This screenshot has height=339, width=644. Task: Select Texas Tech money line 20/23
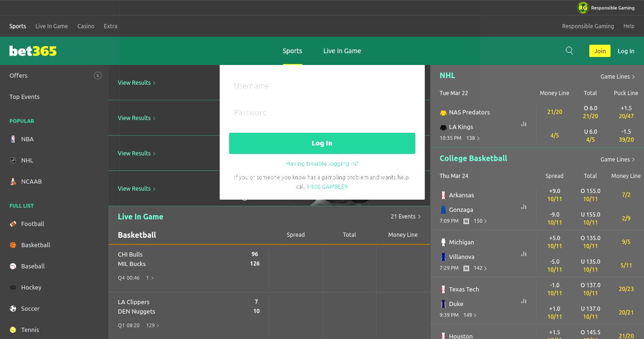coord(626,289)
